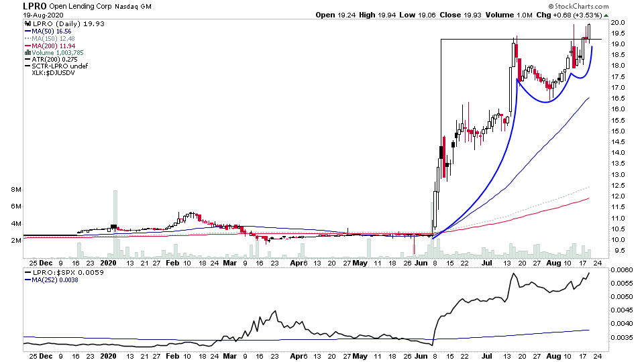The height and width of the screenshot is (362, 644).
Task: Click the 20.0 price axis label
Action: click(x=618, y=23)
